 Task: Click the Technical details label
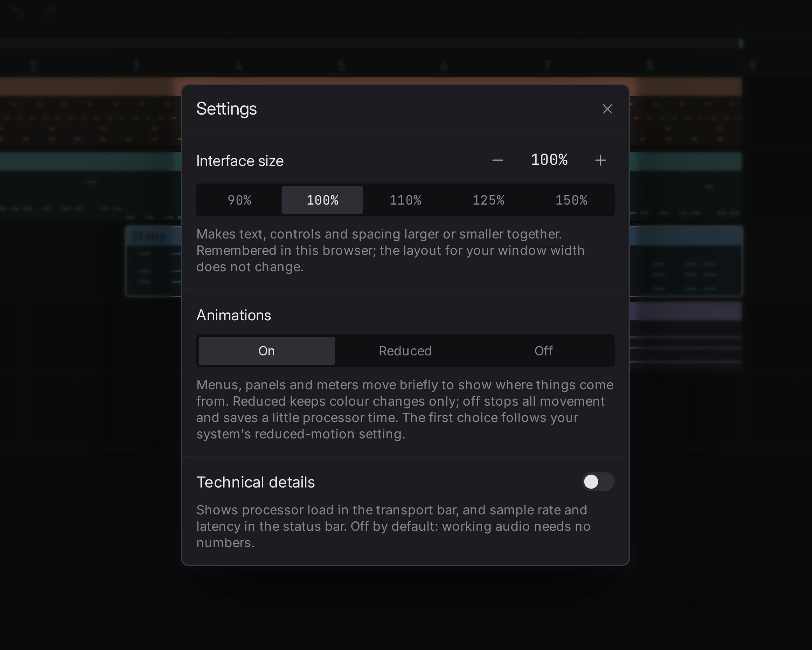tap(255, 482)
